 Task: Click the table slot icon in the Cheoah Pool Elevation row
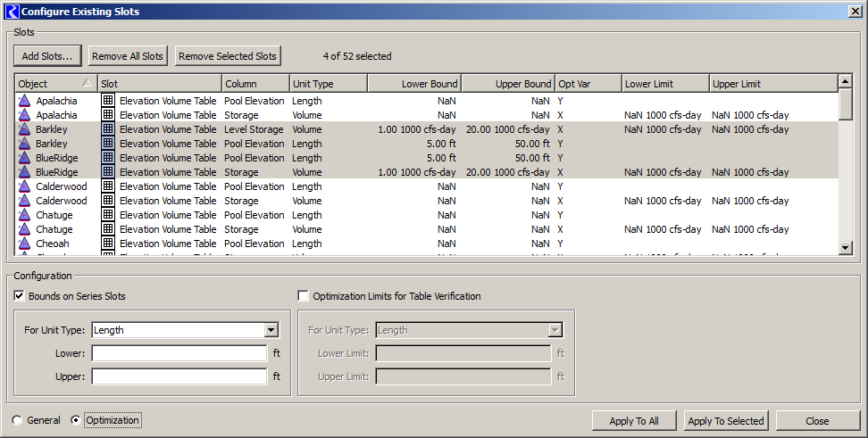pos(108,243)
